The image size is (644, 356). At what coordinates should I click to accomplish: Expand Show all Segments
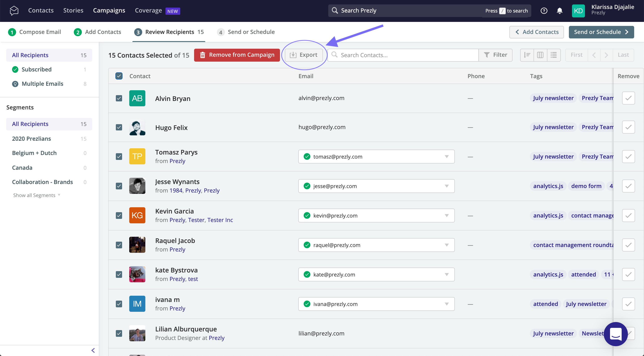click(37, 195)
